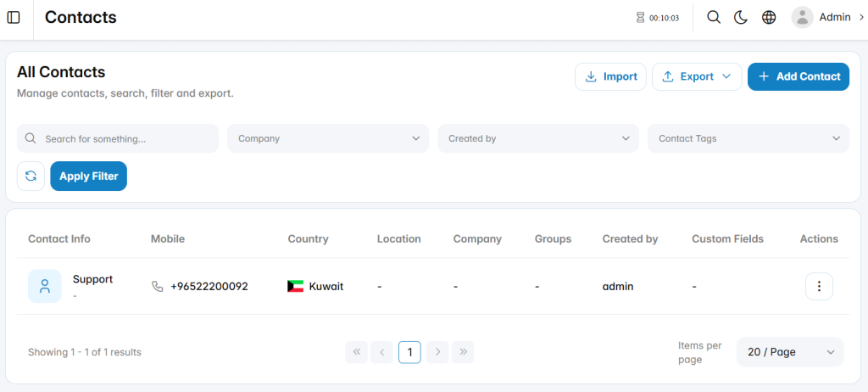Click the Add Contact button
This screenshot has width=868, height=392.
pos(798,76)
